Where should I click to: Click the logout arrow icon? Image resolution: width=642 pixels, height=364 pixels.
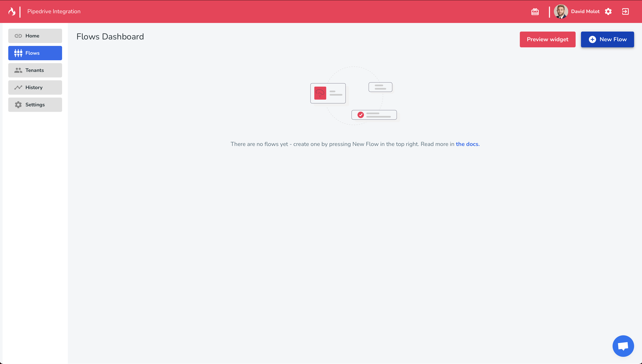tap(625, 11)
